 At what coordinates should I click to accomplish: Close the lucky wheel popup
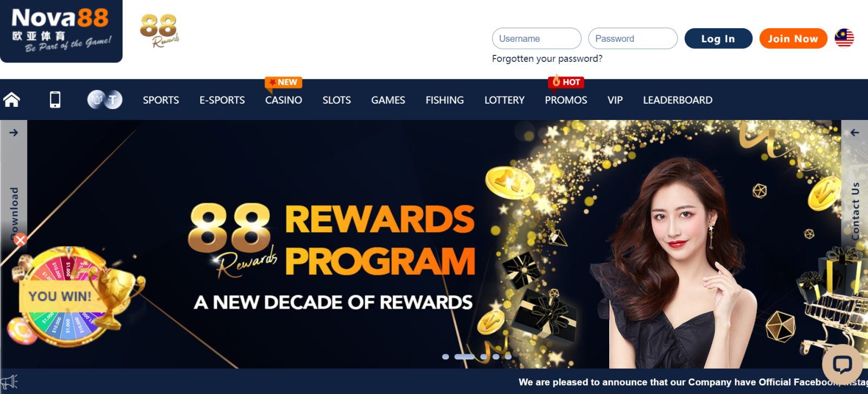tap(20, 240)
